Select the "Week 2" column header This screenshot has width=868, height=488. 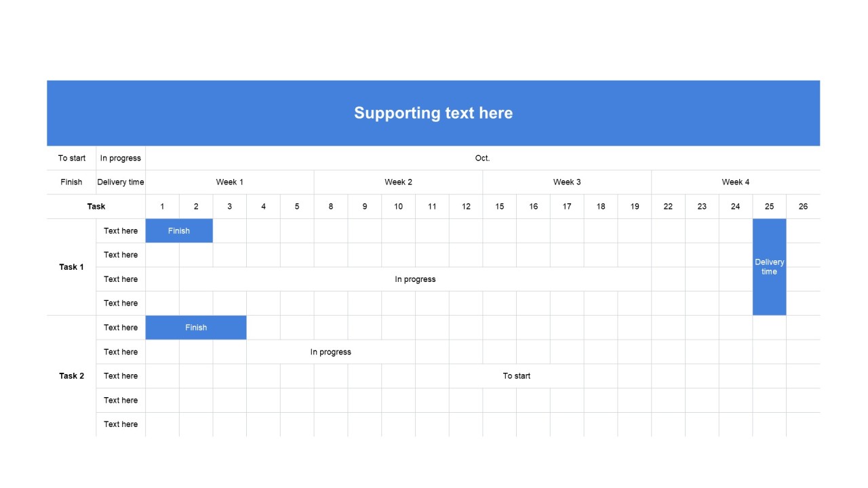[398, 182]
